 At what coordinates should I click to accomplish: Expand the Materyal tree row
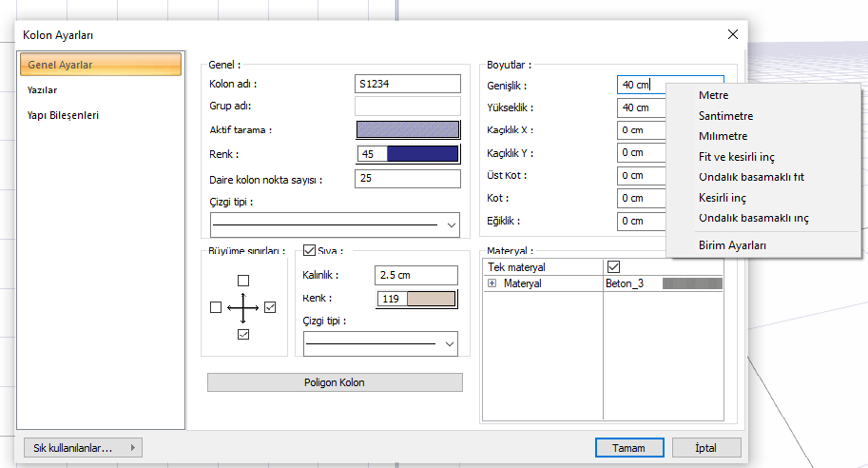[492, 283]
